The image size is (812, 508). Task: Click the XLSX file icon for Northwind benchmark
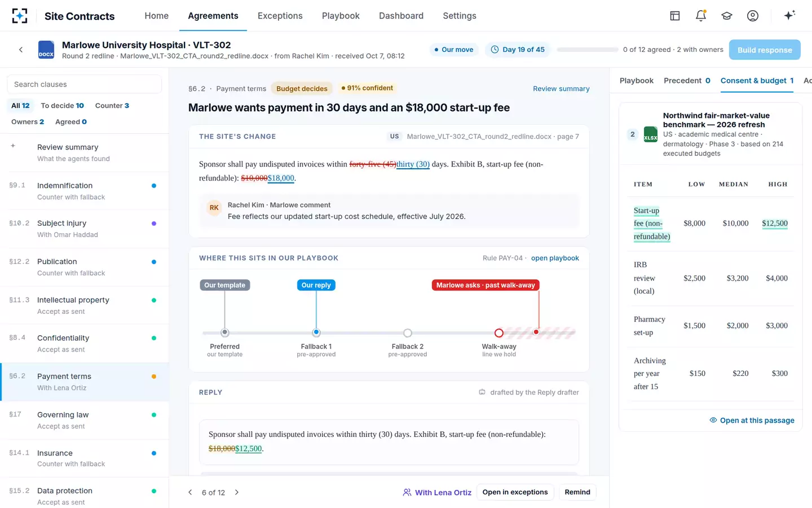651,134
